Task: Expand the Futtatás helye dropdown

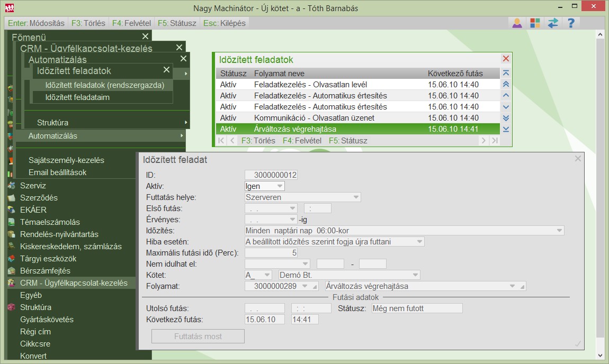Action: [356, 197]
